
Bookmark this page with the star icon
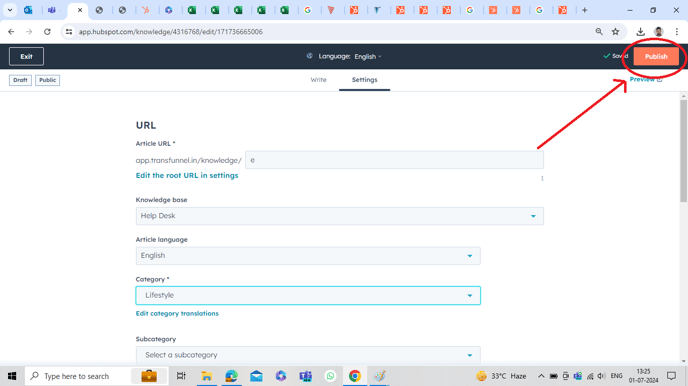pos(616,32)
